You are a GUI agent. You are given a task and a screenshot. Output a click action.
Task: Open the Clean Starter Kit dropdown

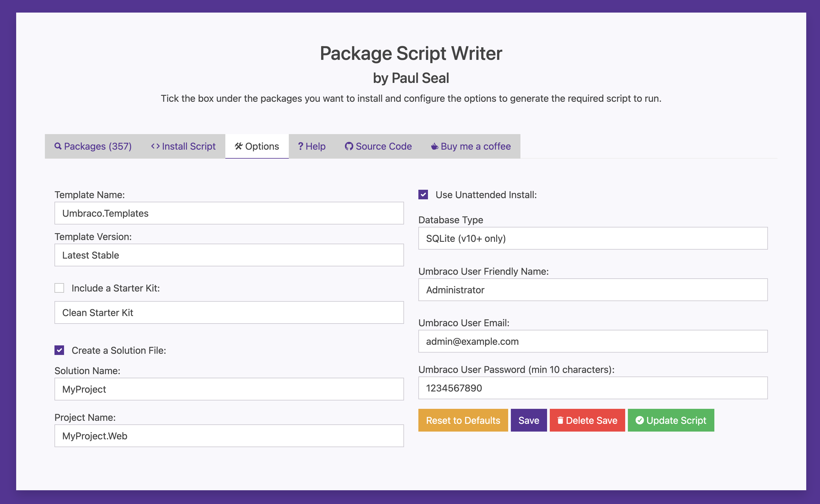click(x=229, y=313)
